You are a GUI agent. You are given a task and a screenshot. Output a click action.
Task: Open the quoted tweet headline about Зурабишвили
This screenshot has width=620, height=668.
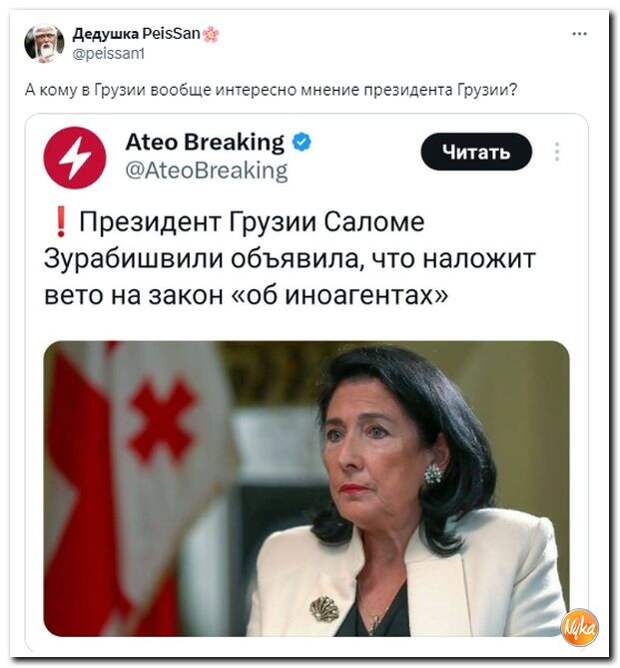click(289, 258)
